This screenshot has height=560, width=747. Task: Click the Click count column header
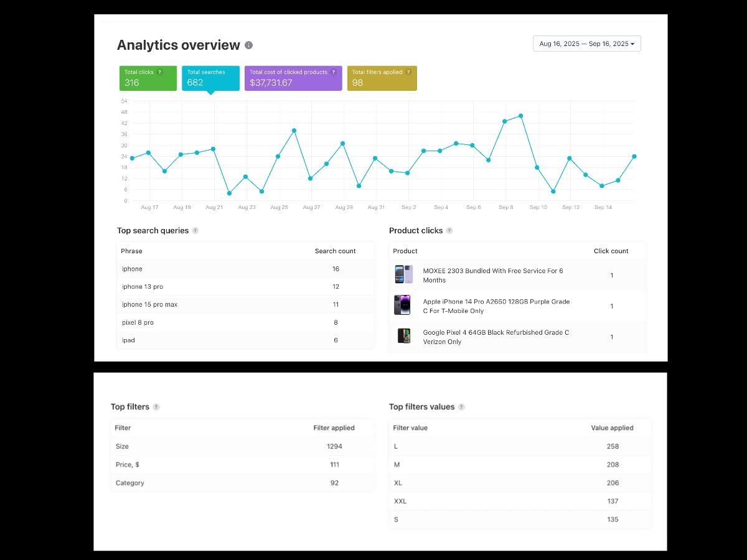(611, 251)
